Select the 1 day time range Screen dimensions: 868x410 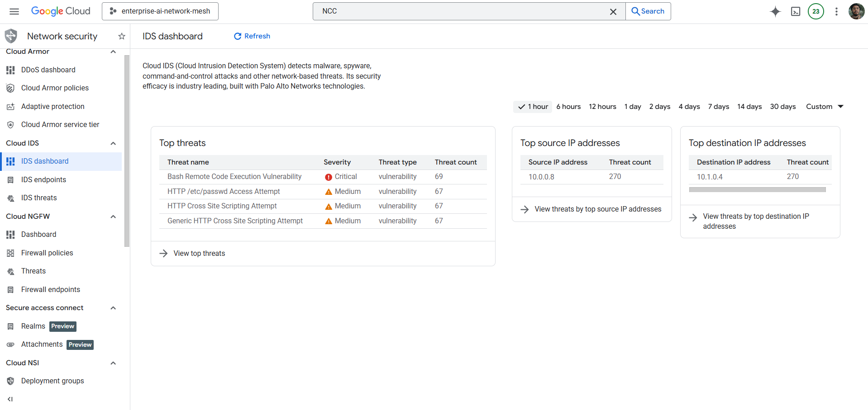click(x=633, y=107)
